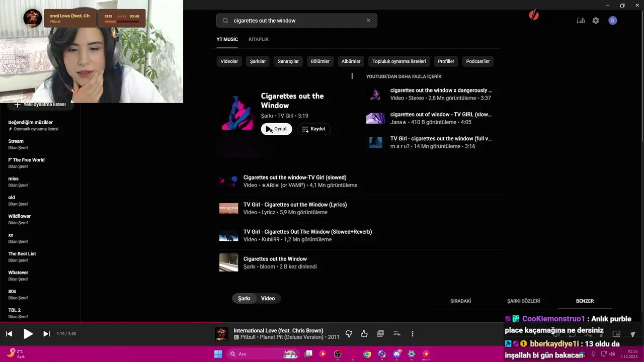Click the Kaydet button to save the song
Viewport: 644px width, 362px height.
[313, 129]
